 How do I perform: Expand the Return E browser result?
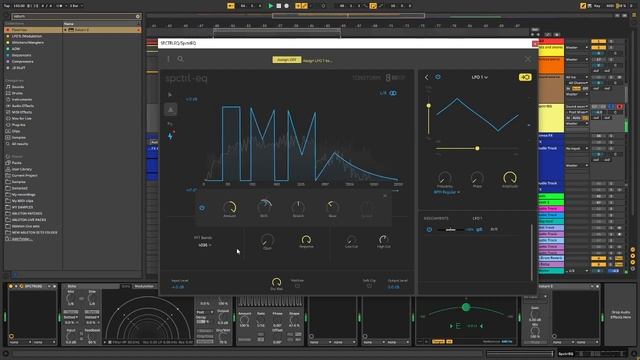click(x=66, y=30)
